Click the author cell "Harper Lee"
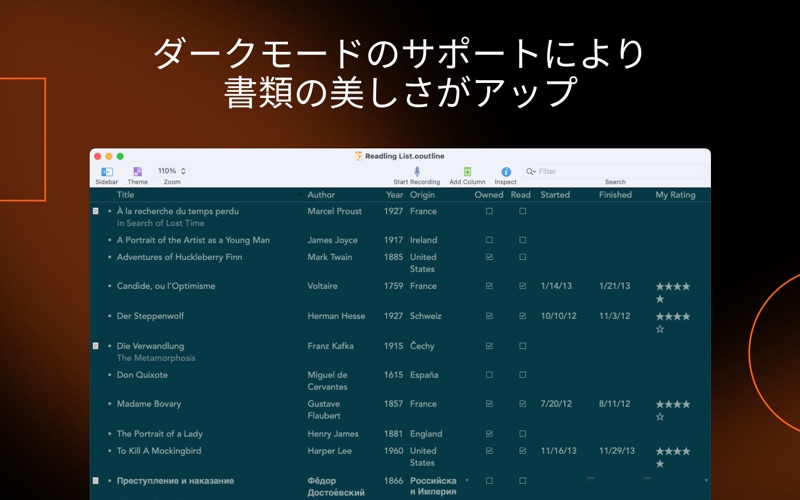The width and height of the screenshot is (800, 500). pos(329,451)
